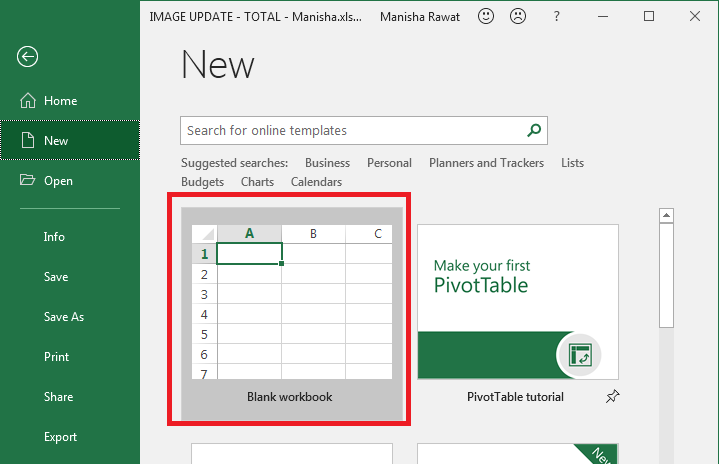Click the Budgets suggested search
The height and width of the screenshot is (464, 719).
pyautogui.click(x=202, y=182)
